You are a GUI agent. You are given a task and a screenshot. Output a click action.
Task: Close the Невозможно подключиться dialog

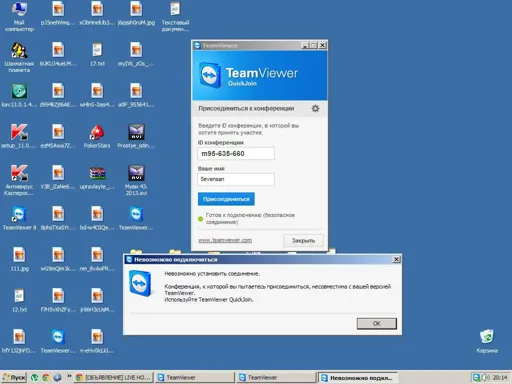click(x=396, y=259)
